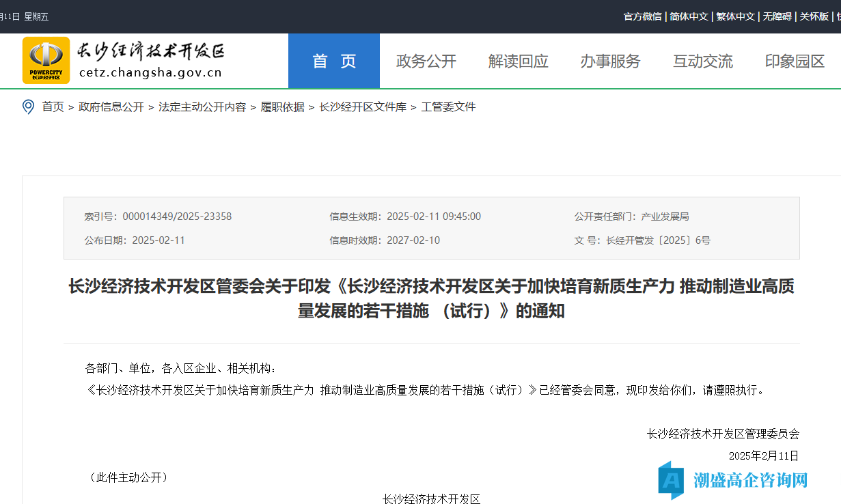
Task: Open the 办事服务 menu
Action: click(x=610, y=61)
